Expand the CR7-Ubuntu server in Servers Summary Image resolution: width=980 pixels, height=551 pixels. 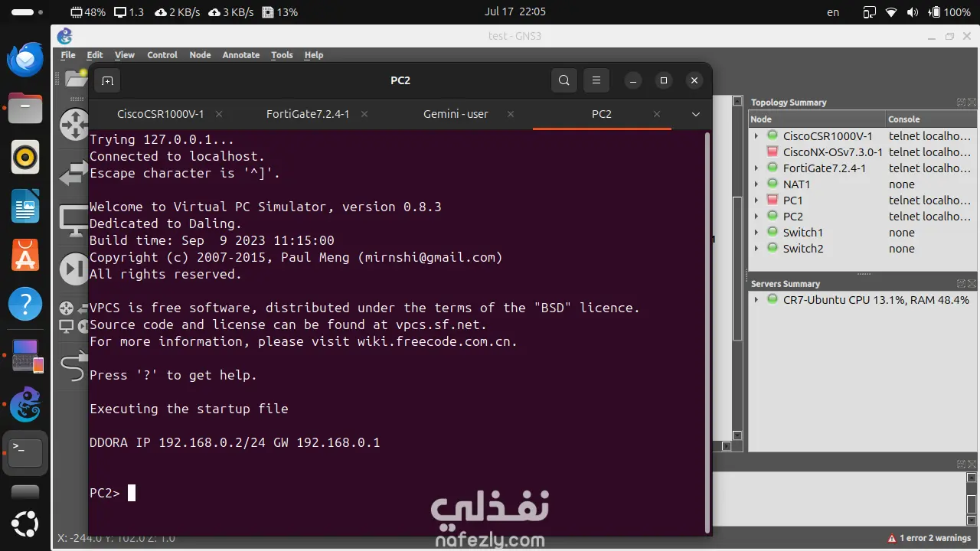pos(756,300)
